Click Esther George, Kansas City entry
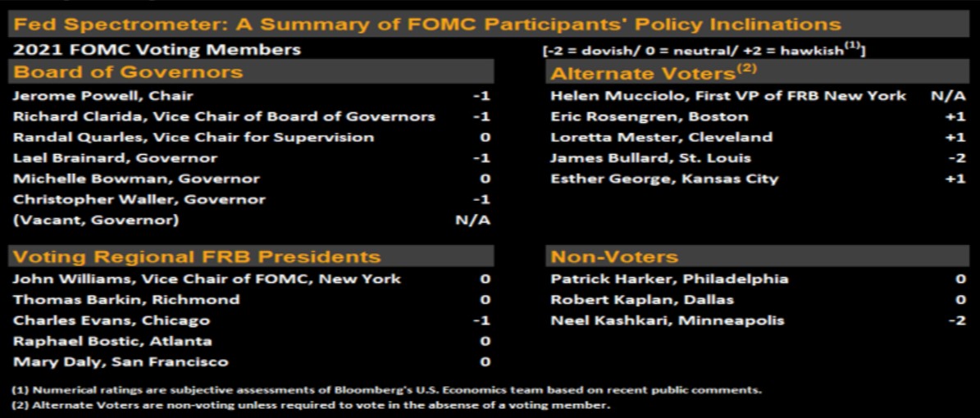 [x=664, y=179]
